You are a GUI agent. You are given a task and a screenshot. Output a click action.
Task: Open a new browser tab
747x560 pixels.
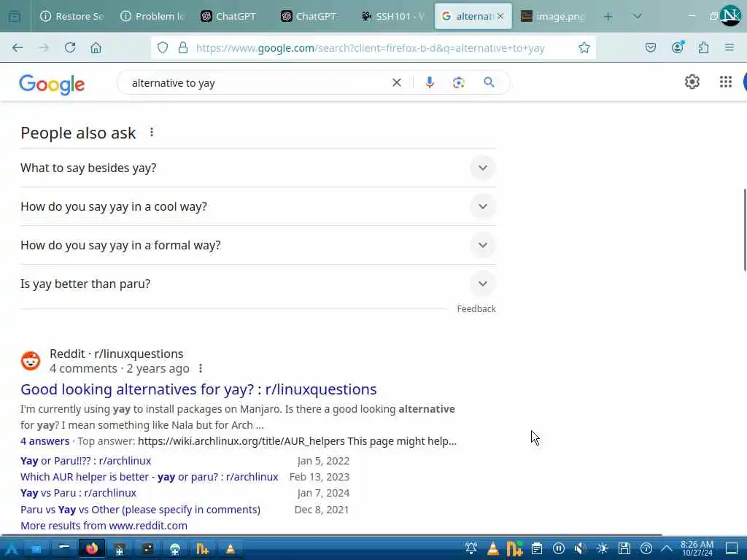[x=608, y=17]
